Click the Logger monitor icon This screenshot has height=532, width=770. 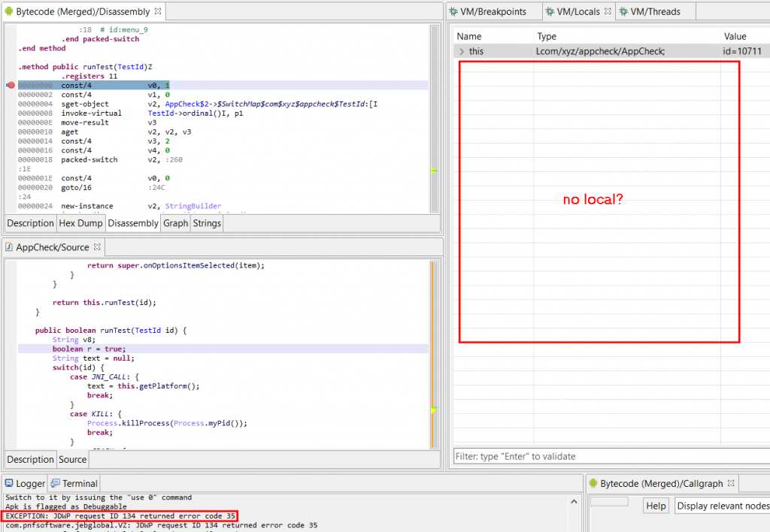9,483
